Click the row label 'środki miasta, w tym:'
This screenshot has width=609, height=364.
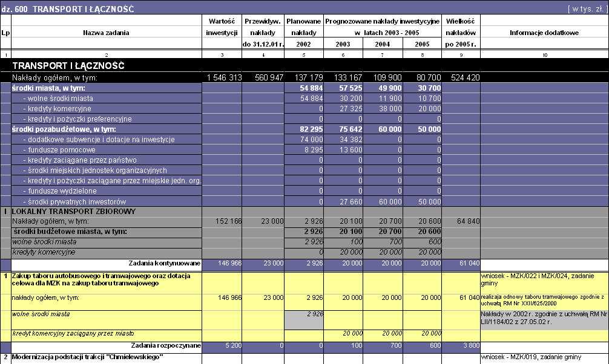(48, 88)
